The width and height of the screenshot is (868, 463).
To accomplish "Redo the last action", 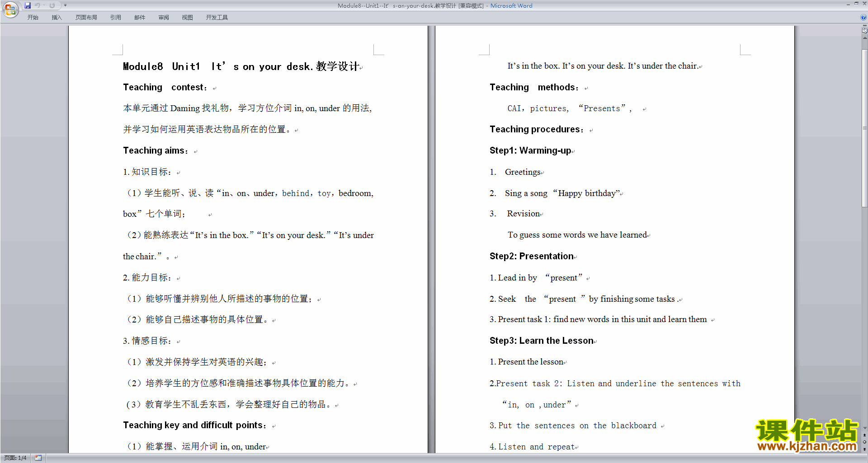I will [52, 5].
